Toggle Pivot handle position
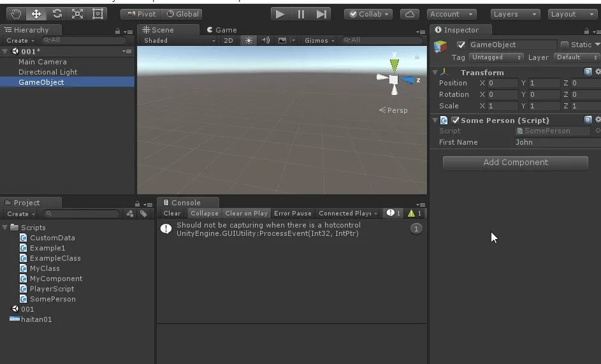Viewport: 601px width, 364px height. 141,14
